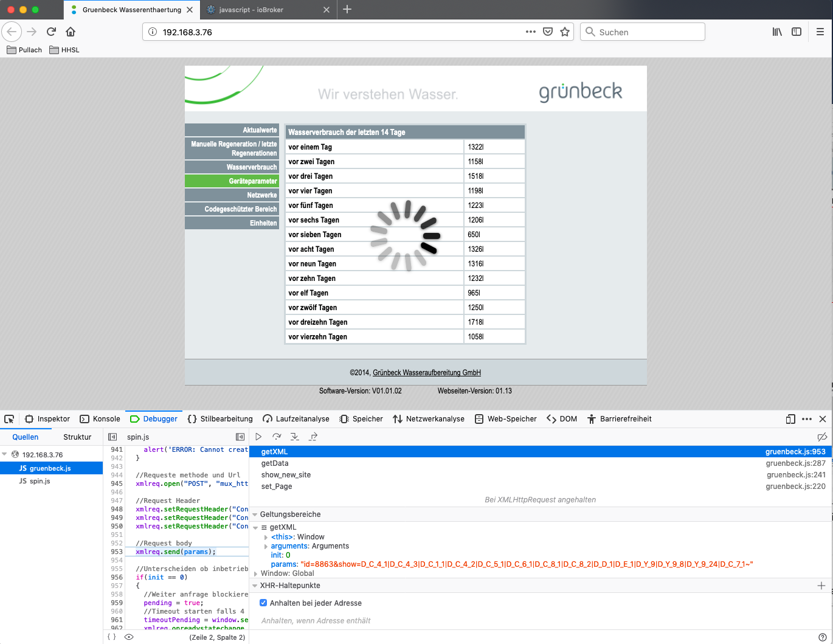Screen dimensions: 833x644
Task: Select the show_new_site call stack frame
Action: [x=541, y=475]
